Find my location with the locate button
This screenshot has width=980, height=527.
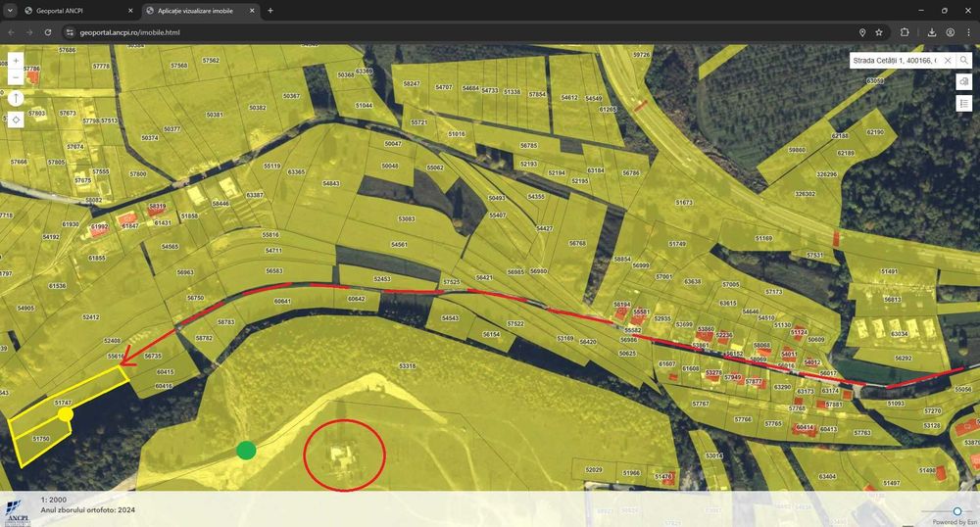16,120
